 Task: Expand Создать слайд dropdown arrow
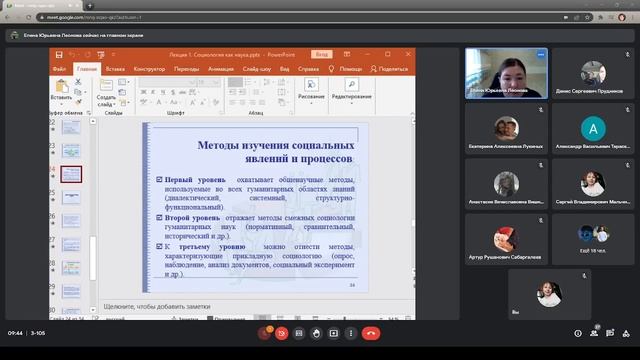pos(114,104)
